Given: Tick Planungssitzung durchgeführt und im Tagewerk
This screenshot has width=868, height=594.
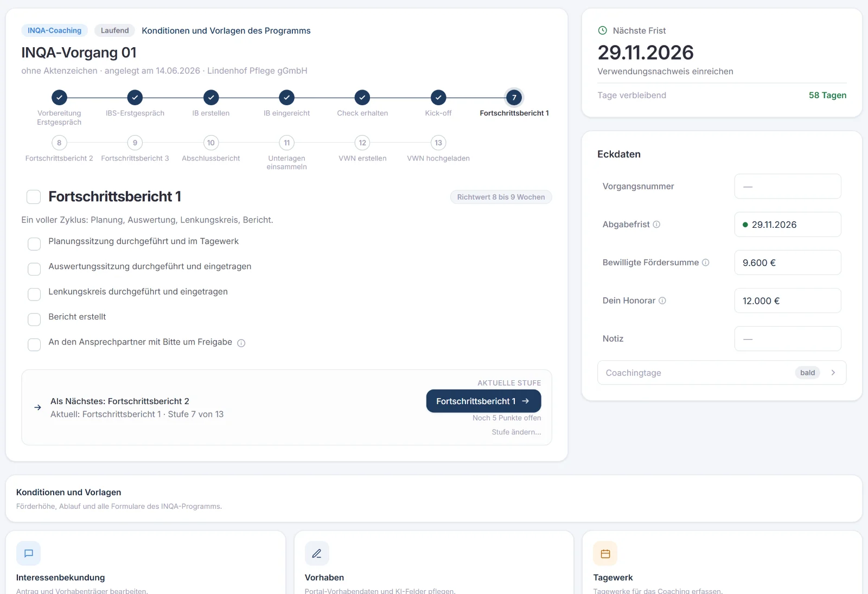Looking at the screenshot, I should (34, 244).
